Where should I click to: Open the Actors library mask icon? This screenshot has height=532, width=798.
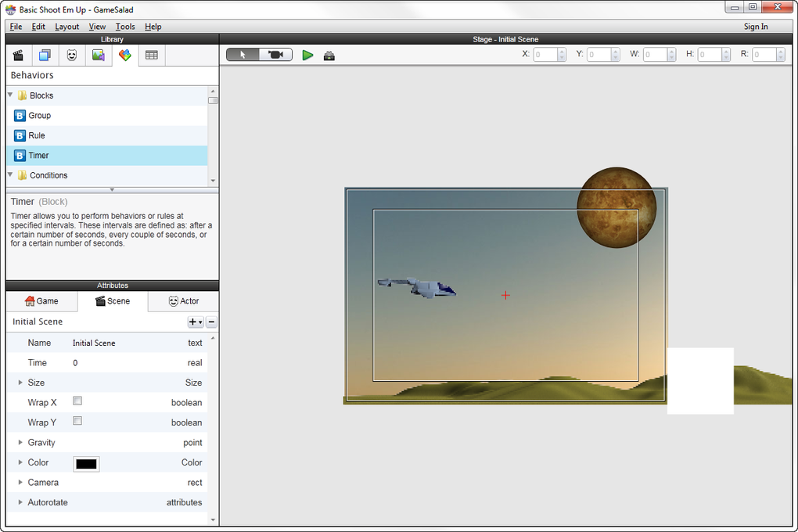click(x=72, y=55)
